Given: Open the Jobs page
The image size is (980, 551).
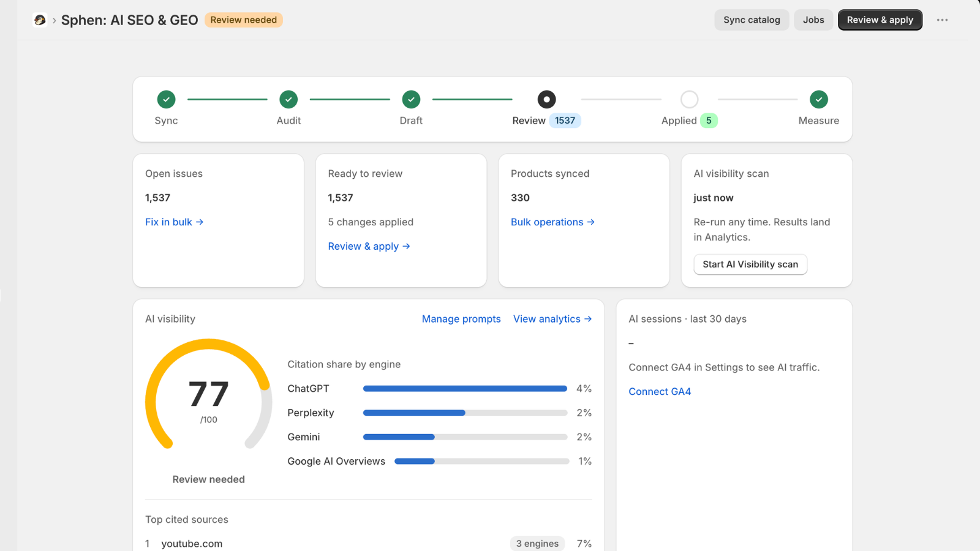Looking at the screenshot, I should pos(813,20).
